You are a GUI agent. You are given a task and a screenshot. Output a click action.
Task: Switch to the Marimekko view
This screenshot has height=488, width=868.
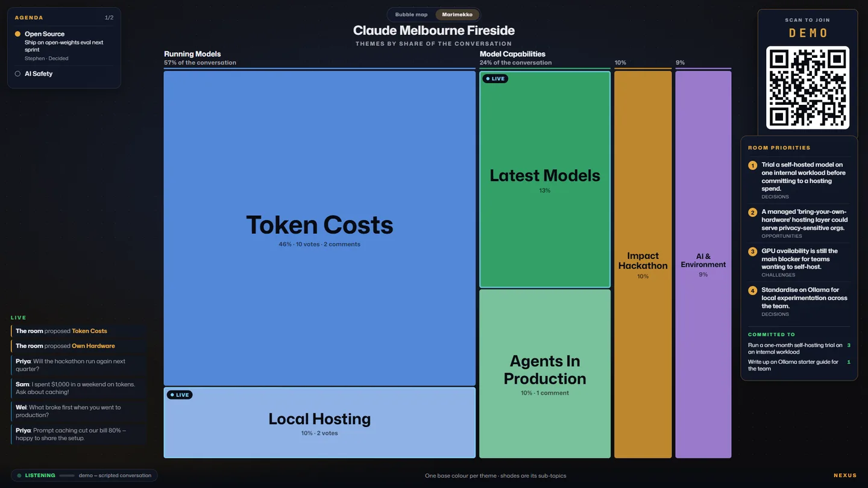tap(458, 14)
